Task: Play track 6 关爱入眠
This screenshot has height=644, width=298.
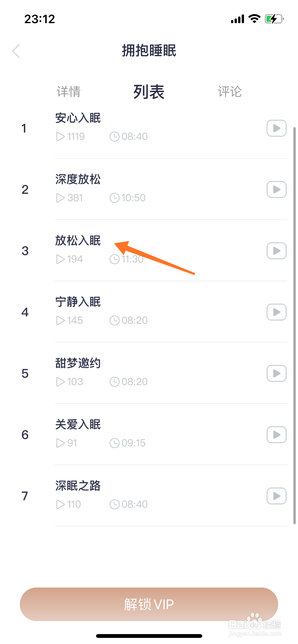Action: tap(276, 435)
